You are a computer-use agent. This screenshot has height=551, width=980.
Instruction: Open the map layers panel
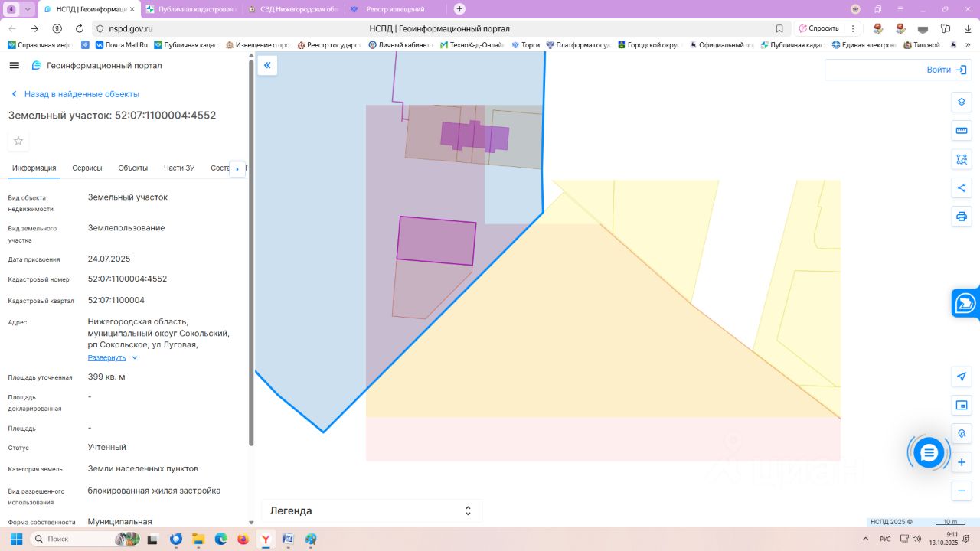(x=962, y=103)
